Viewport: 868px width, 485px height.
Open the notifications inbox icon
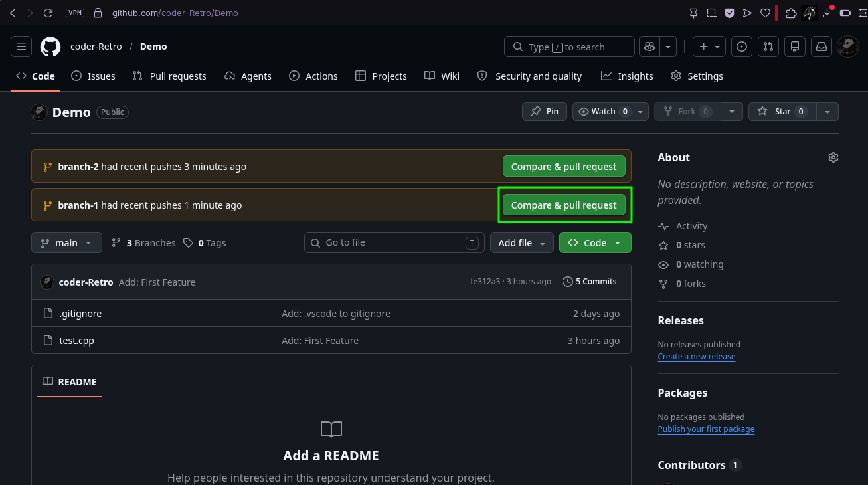click(x=822, y=47)
